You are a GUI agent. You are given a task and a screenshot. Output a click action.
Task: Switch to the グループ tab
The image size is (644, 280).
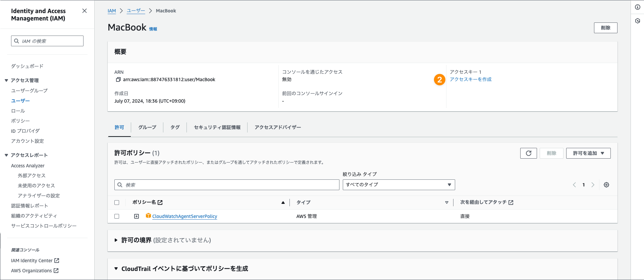coord(147,127)
